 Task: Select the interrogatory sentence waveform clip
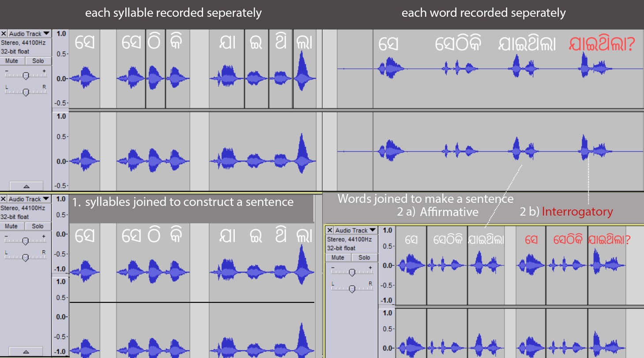coord(569,265)
